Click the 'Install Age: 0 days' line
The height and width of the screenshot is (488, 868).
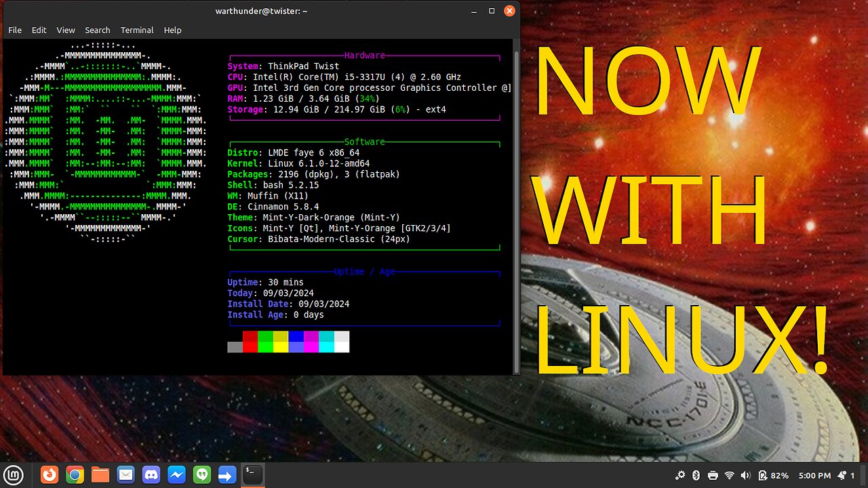click(x=275, y=314)
